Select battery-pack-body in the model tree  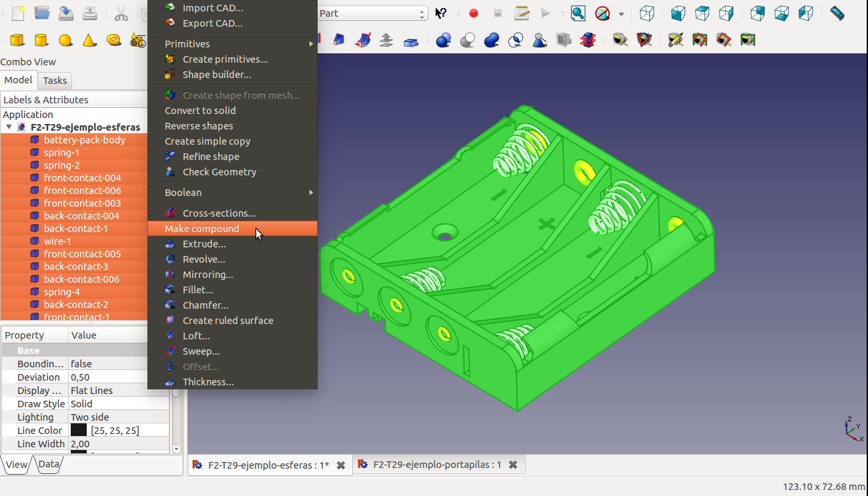click(x=84, y=140)
